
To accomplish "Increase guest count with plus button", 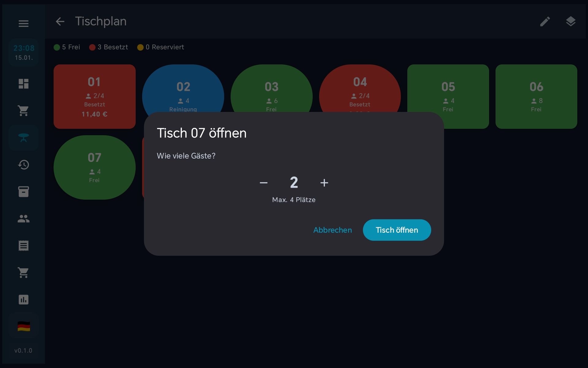I will 324,183.
